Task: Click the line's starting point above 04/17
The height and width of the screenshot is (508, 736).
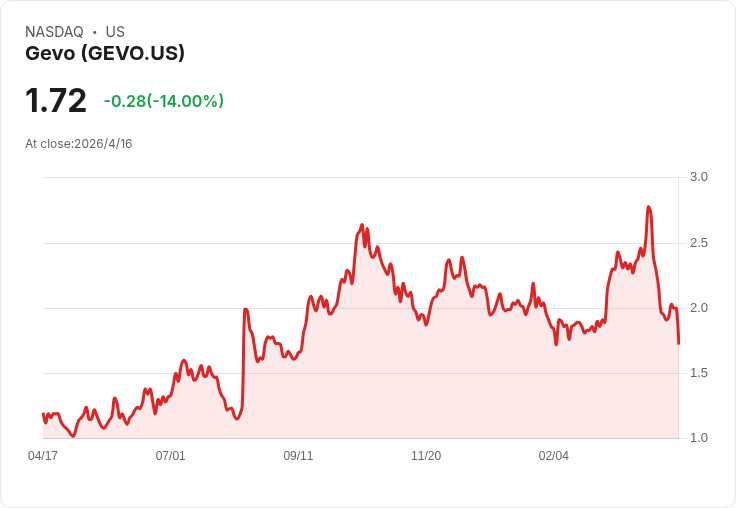Action: pos(43,413)
